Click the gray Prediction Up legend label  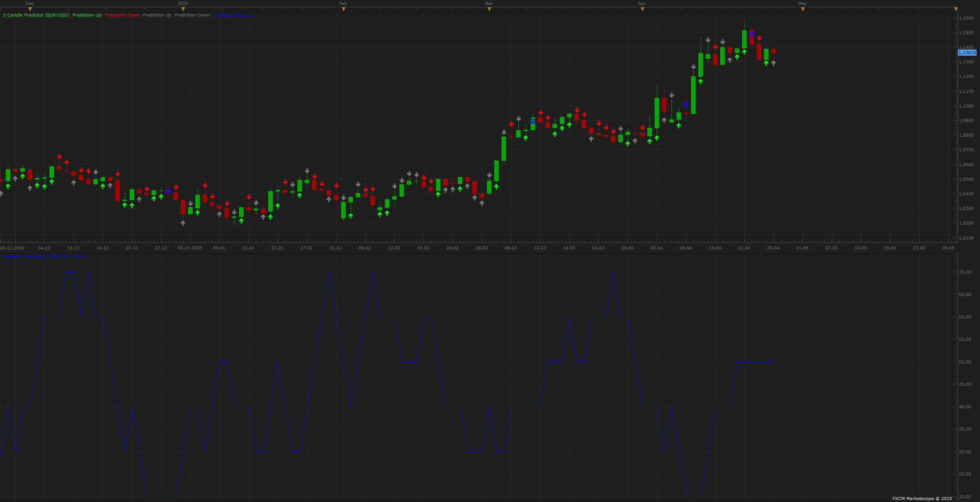[x=157, y=15]
